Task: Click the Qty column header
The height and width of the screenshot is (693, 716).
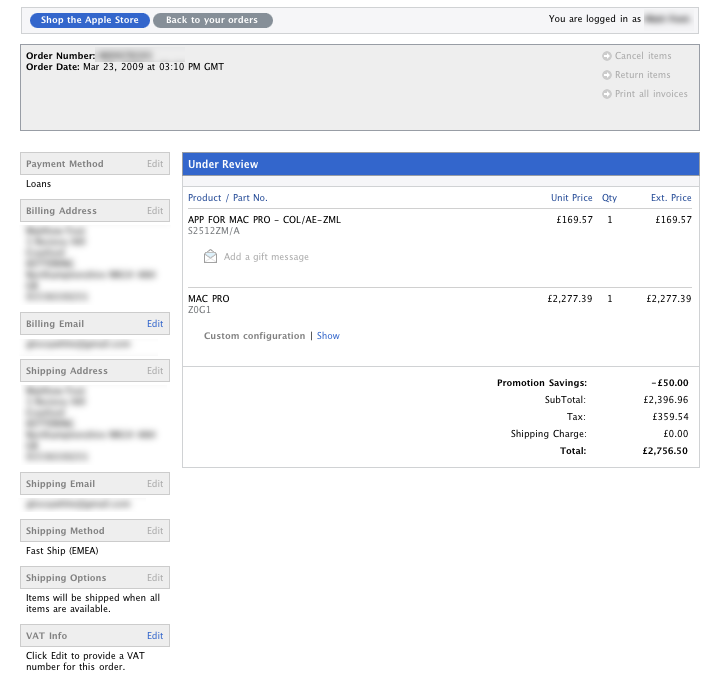Action: (x=609, y=198)
